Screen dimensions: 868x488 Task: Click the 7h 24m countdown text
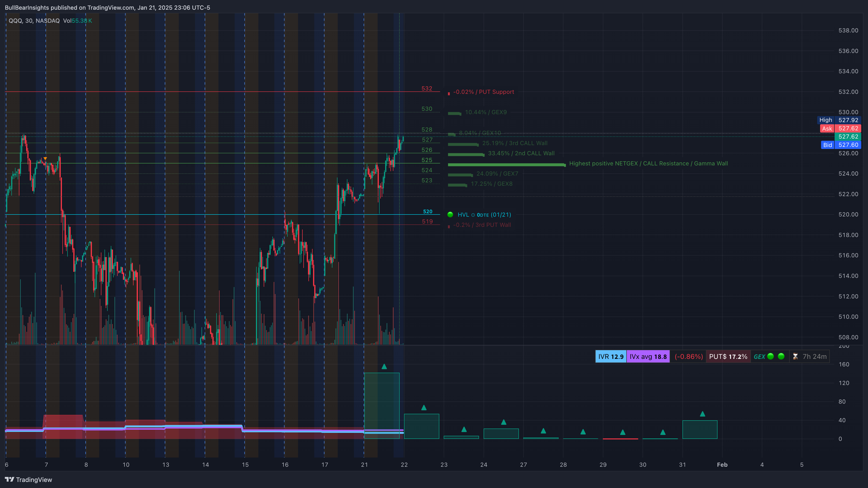tap(815, 356)
